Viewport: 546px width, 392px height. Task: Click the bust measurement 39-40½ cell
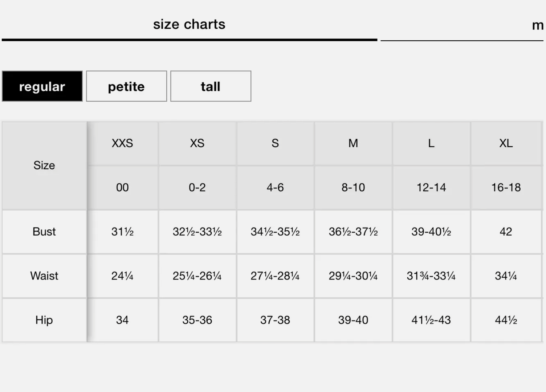click(431, 232)
